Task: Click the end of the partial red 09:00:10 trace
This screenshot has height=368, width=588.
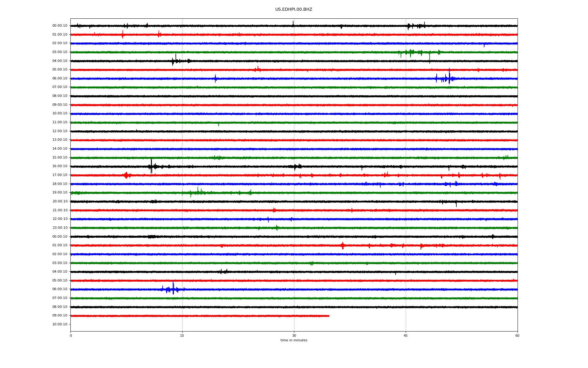Action: [329, 316]
